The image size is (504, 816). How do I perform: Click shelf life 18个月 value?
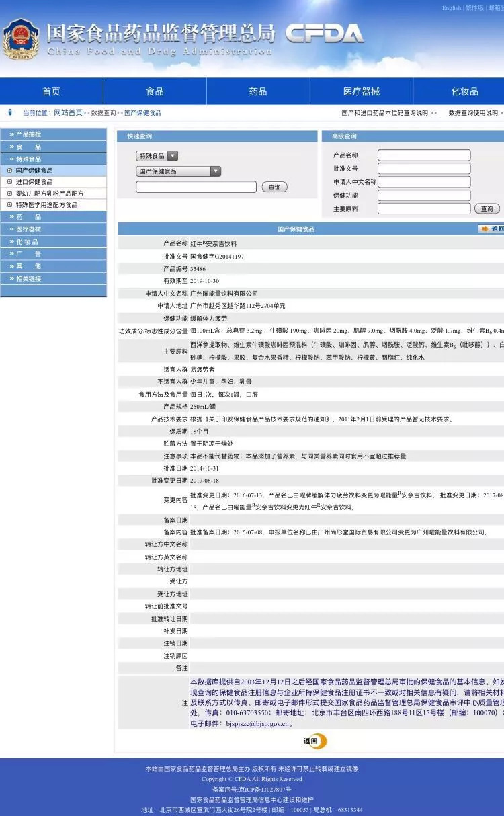point(199,431)
